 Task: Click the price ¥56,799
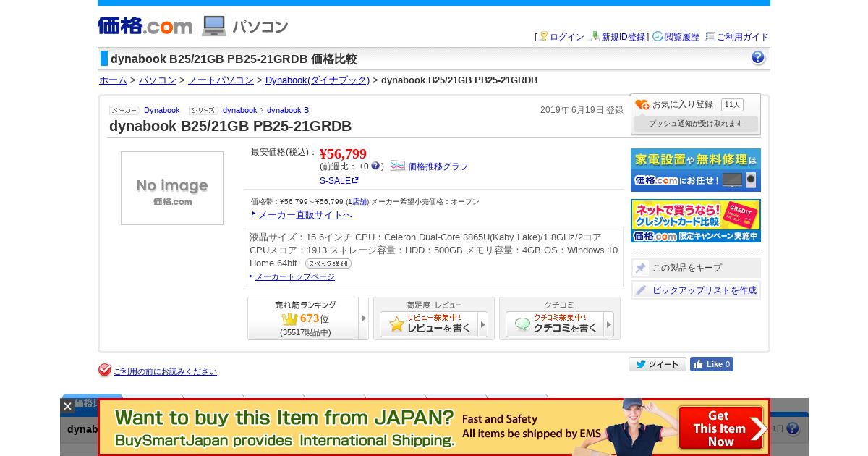(x=343, y=153)
